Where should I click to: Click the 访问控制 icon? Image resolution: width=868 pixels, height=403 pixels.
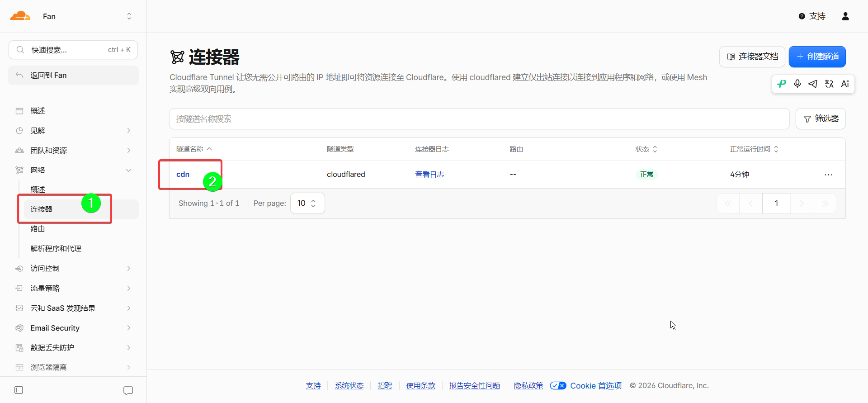(19, 269)
